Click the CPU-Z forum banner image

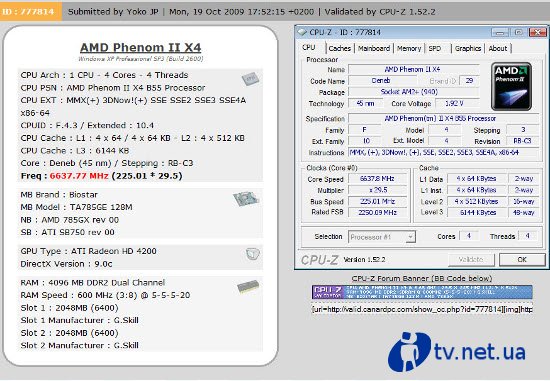tap(422, 292)
